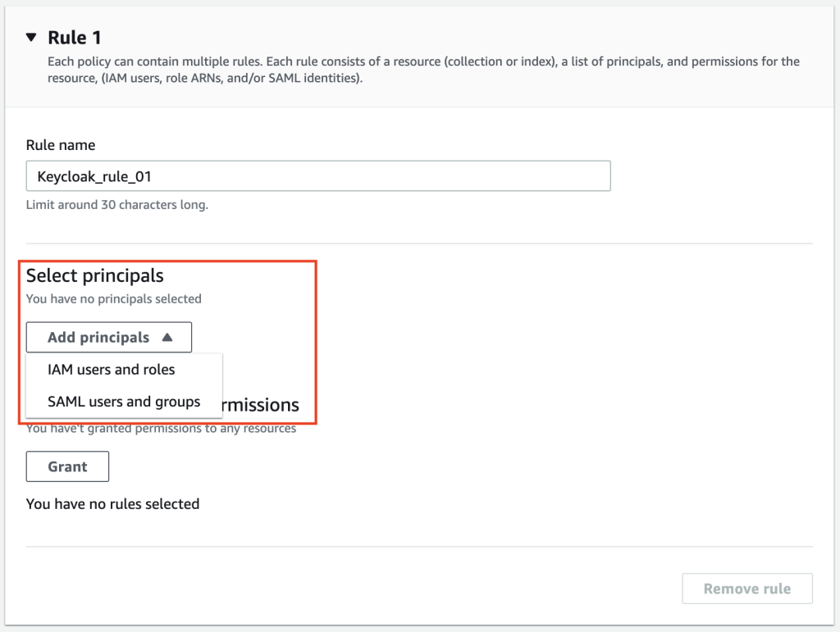Click the 'Limit around 30 characters long' hint
The width and height of the screenshot is (840, 632).
click(117, 204)
